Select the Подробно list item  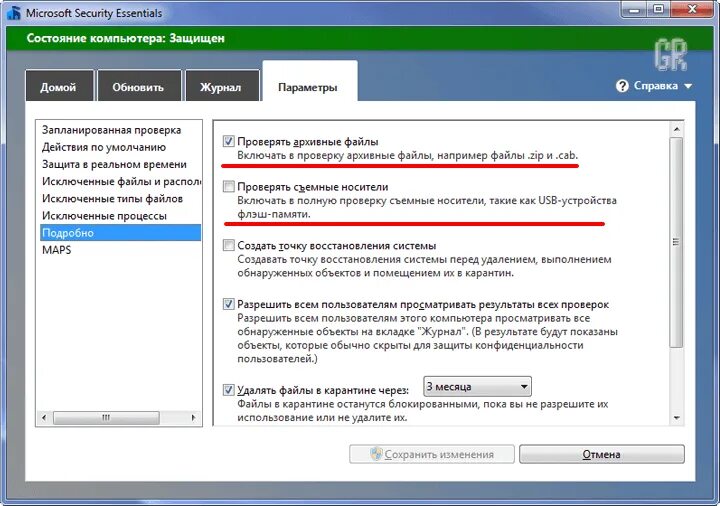coord(120,233)
